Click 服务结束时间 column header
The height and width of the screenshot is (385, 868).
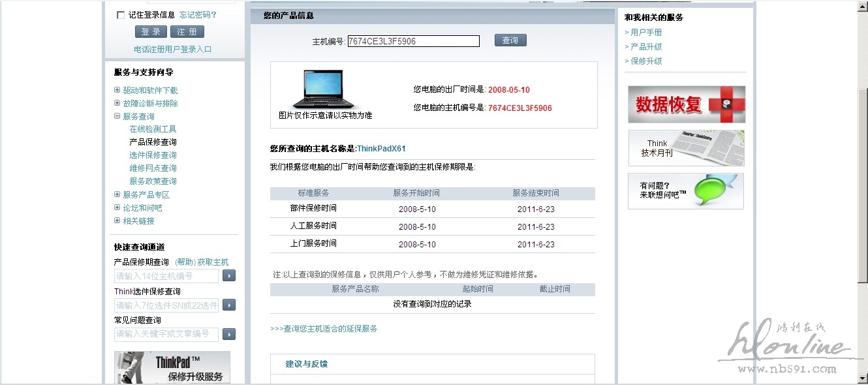(536, 193)
